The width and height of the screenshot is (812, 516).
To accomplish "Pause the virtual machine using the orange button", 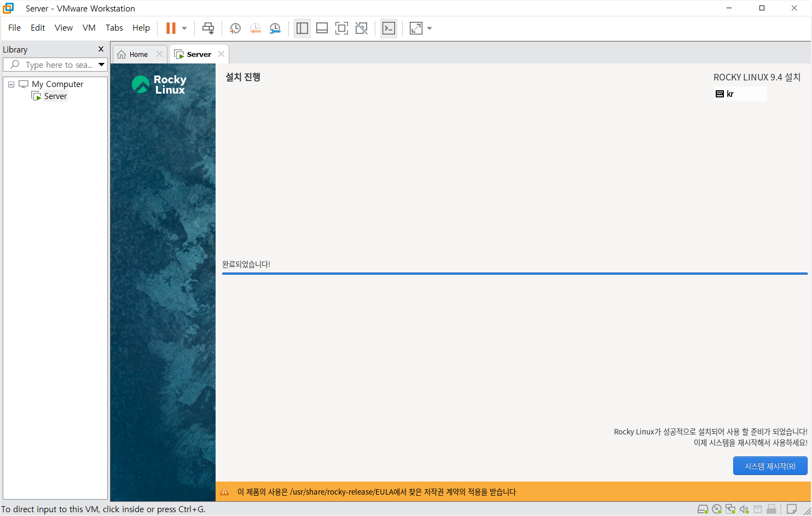I will point(171,28).
